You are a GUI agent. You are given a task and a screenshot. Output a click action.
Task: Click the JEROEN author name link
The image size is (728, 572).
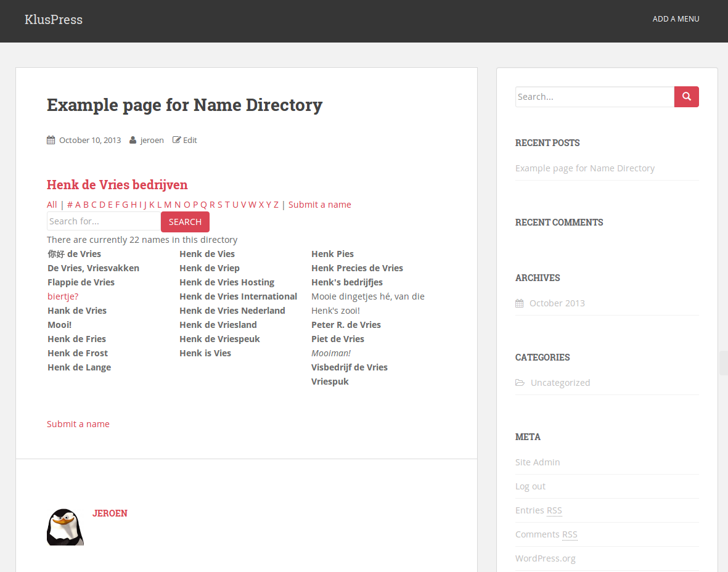pyautogui.click(x=110, y=513)
